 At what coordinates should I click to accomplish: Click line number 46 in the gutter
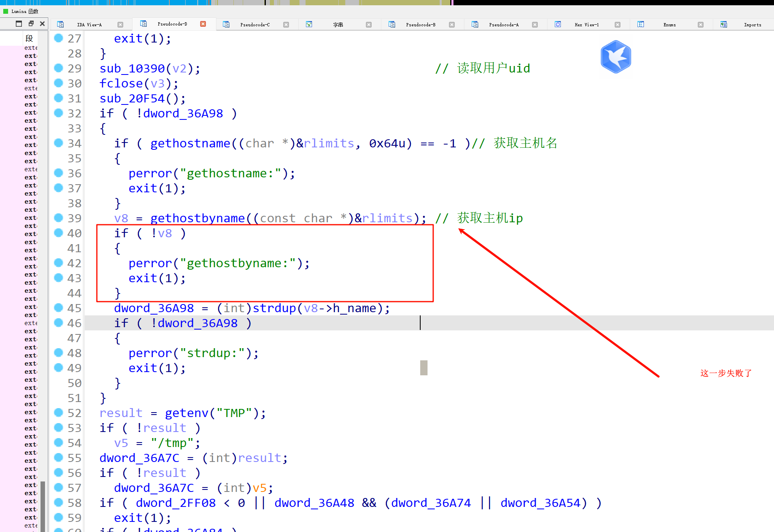[75, 323]
